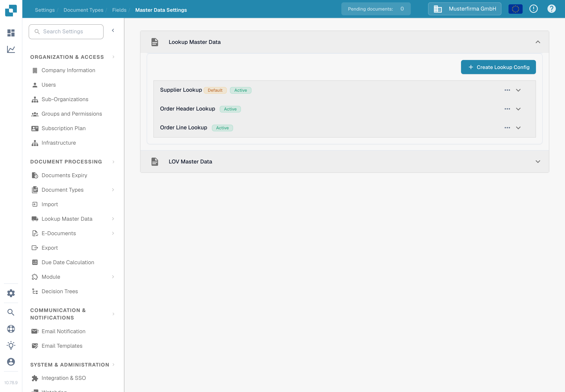Go to Document Types breadcrumb link
This screenshot has height=392, width=565.
83,10
